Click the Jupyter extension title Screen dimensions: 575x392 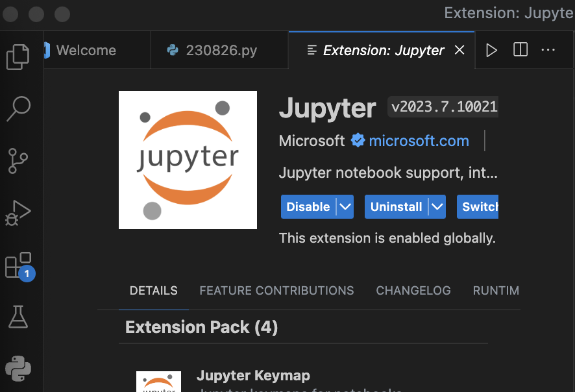click(x=328, y=108)
